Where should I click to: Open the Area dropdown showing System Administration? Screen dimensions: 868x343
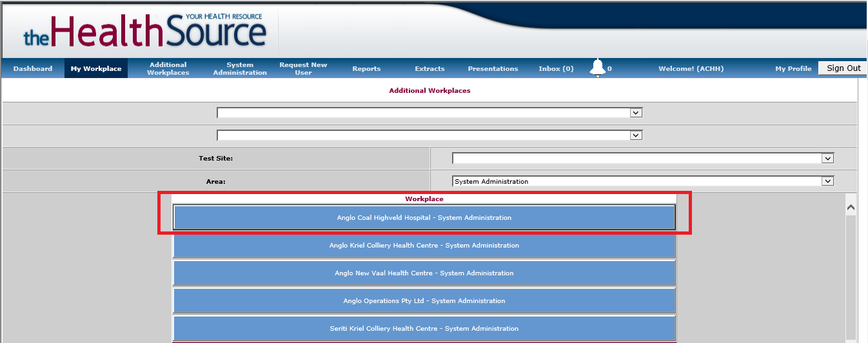click(x=644, y=181)
